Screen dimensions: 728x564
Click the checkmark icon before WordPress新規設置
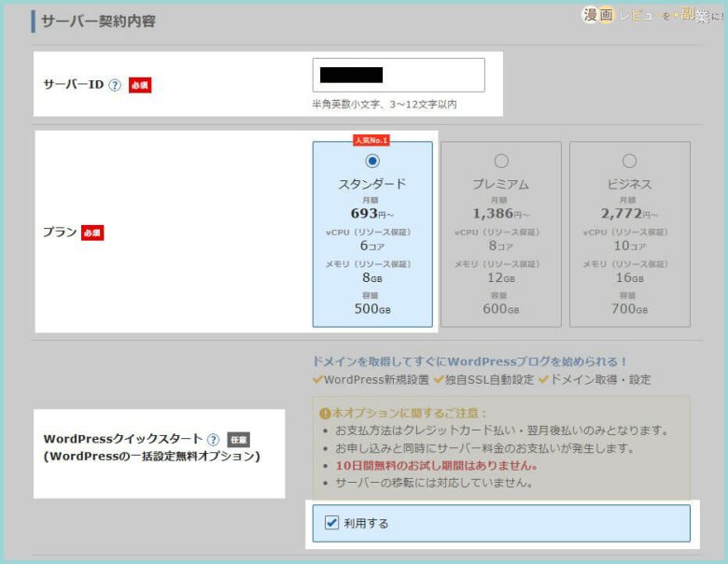tap(317, 380)
